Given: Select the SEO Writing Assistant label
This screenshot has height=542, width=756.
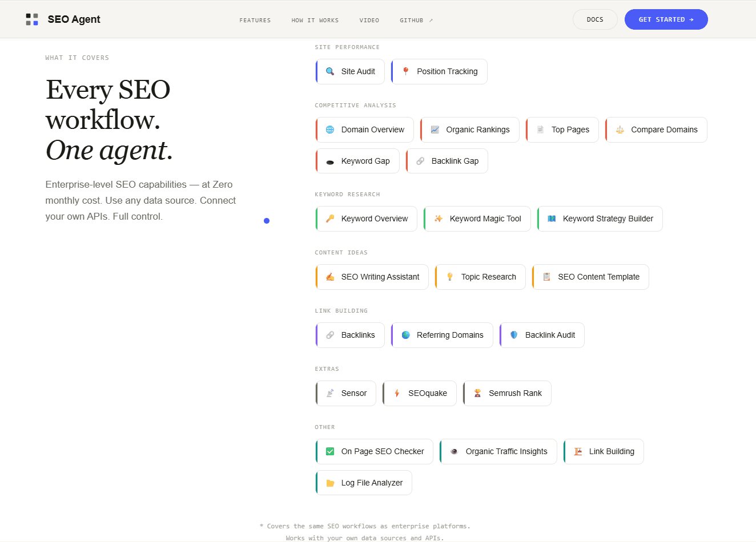Looking at the screenshot, I should [x=380, y=277].
